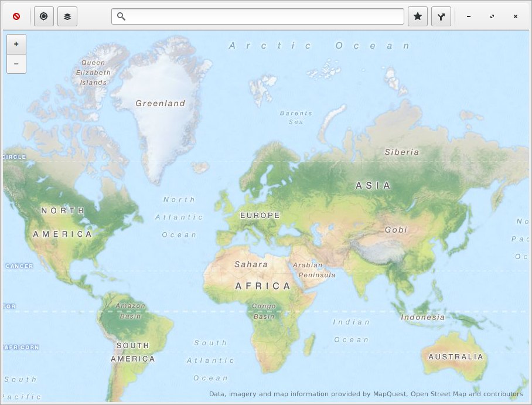
Task: Click the Indian Ocean label
Action: 351,331
